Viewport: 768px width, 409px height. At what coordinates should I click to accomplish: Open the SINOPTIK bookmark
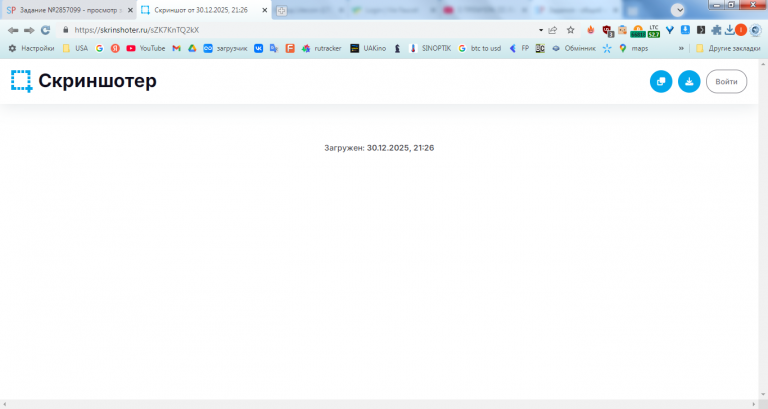click(x=430, y=48)
